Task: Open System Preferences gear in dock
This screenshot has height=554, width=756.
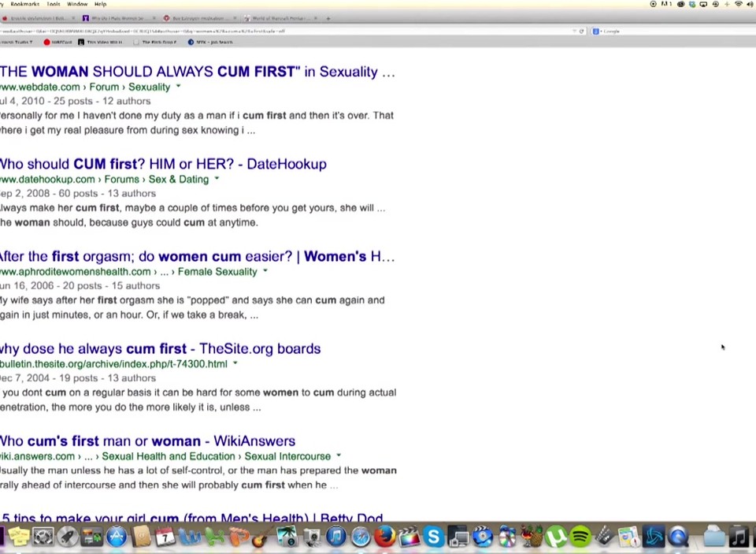Action: tap(43, 536)
